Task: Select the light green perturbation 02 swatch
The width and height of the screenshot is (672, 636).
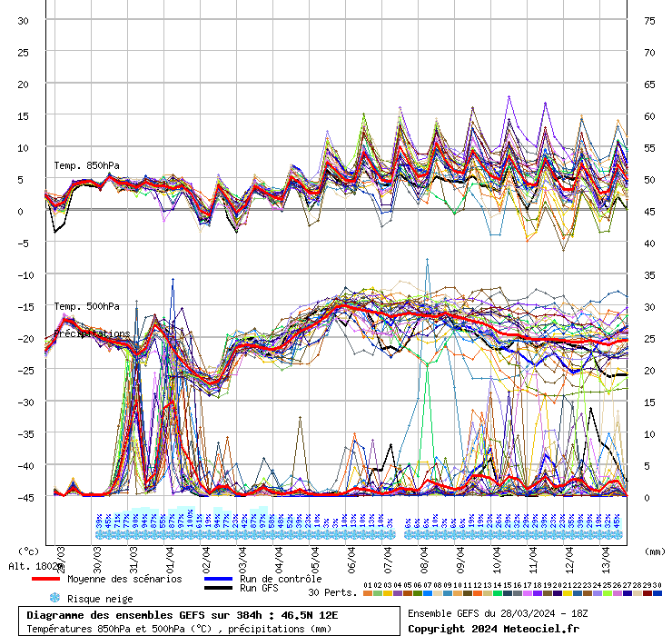Action: tap(378, 593)
